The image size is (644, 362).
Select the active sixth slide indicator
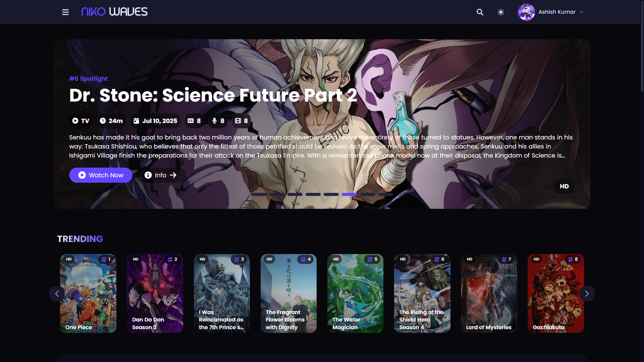pyautogui.click(x=349, y=194)
